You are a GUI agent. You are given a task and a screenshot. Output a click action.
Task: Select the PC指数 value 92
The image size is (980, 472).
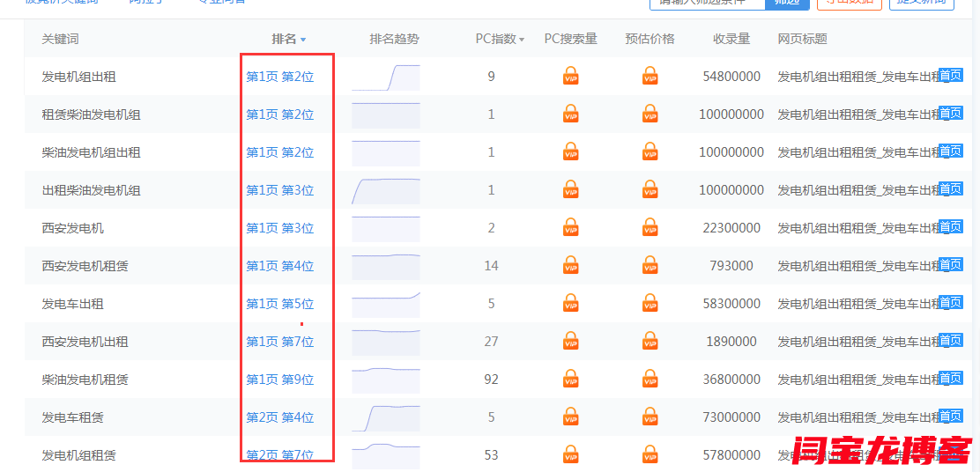(x=491, y=380)
